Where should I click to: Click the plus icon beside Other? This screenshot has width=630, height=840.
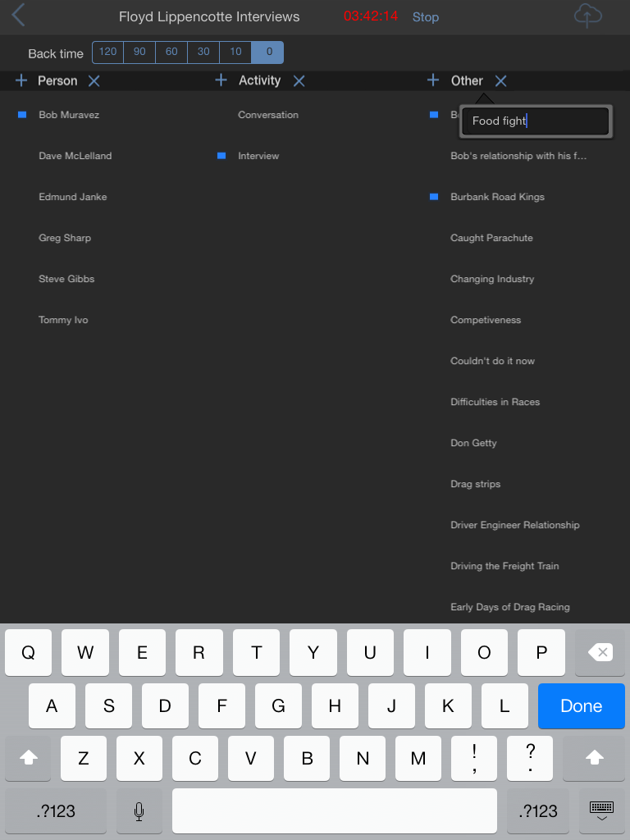[x=433, y=80]
